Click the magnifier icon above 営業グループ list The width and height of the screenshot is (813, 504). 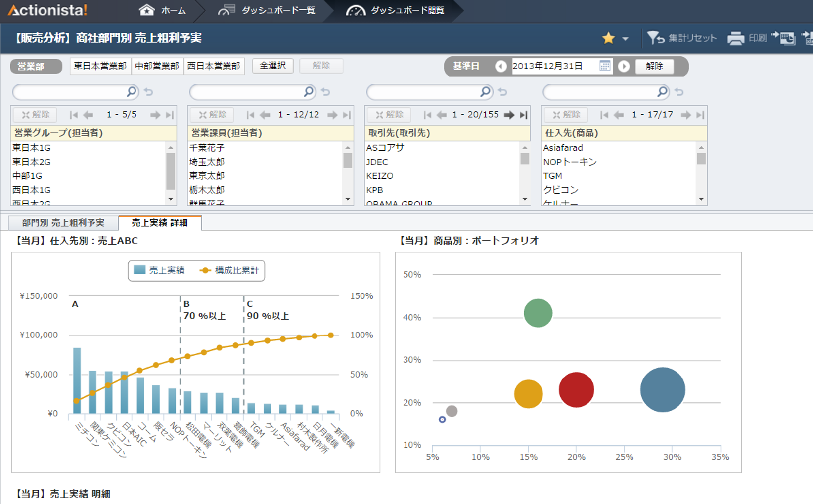(132, 91)
